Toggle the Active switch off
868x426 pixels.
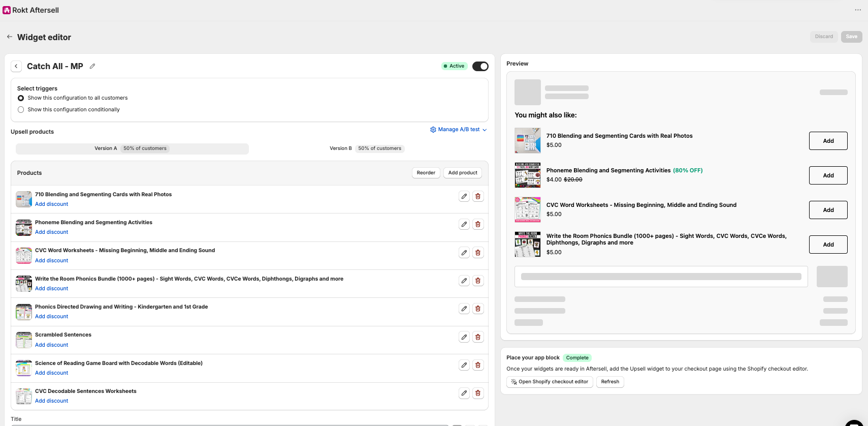(480, 66)
